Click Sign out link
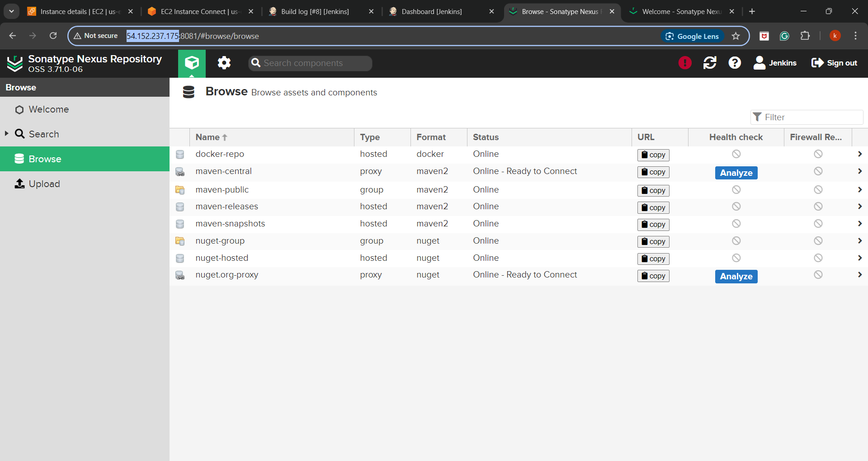Image resolution: width=868 pixels, height=461 pixels. click(834, 63)
